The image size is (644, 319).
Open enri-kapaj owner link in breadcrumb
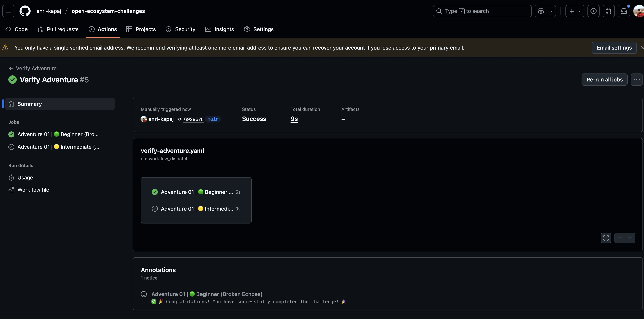(x=49, y=11)
